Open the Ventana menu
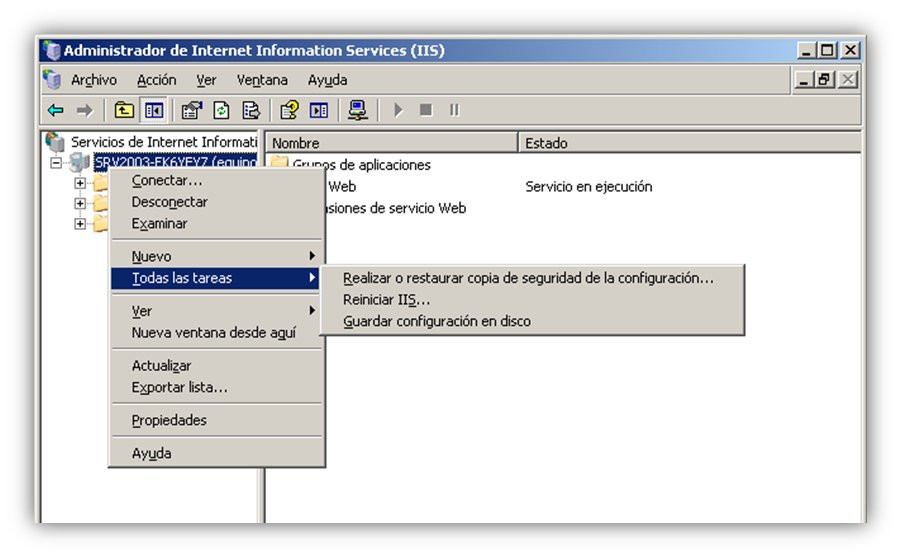901x557 pixels. pos(262,80)
